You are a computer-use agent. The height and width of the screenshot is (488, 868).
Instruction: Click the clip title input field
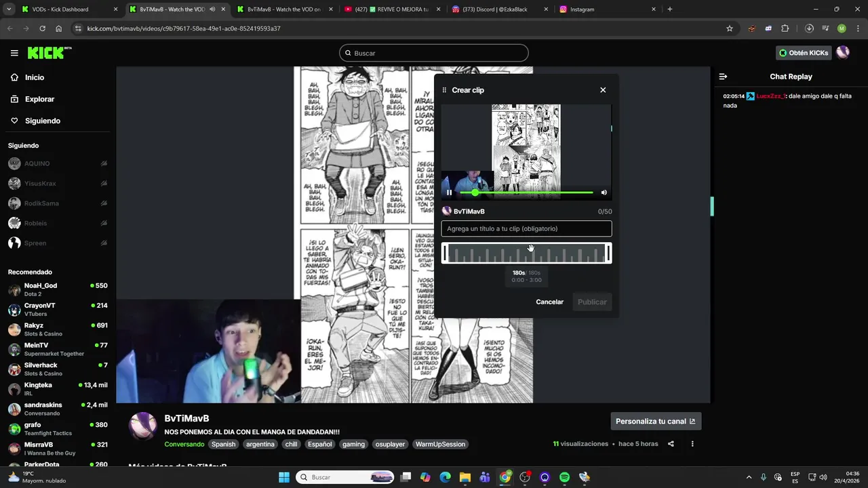tap(526, 228)
